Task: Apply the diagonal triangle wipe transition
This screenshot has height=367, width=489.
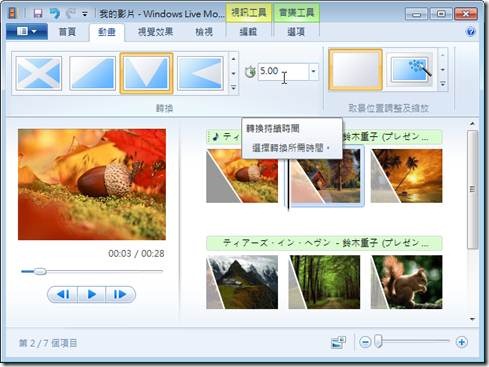Action: pyautogui.click(x=93, y=73)
